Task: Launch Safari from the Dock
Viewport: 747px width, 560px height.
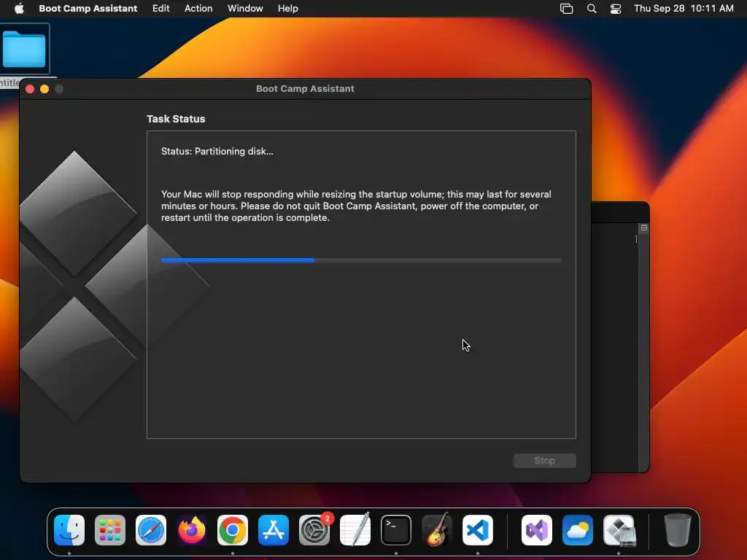Action: (151, 530)
